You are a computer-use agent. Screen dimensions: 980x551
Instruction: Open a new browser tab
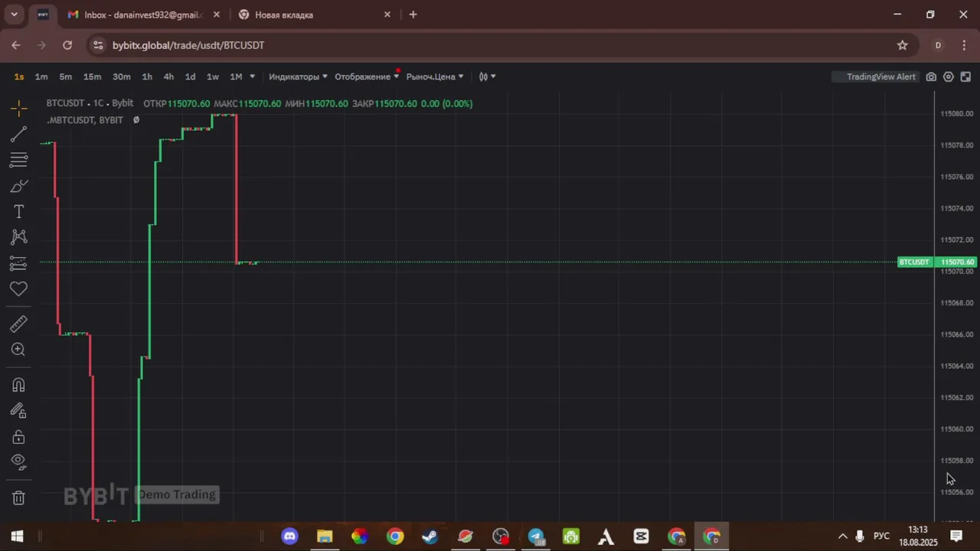[x=413, y=15]
